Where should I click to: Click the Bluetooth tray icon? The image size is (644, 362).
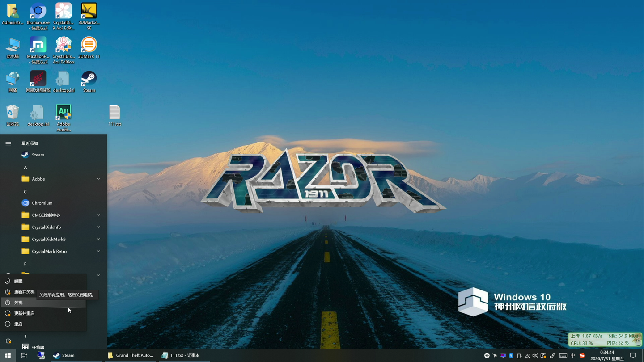tap(511, 356)
